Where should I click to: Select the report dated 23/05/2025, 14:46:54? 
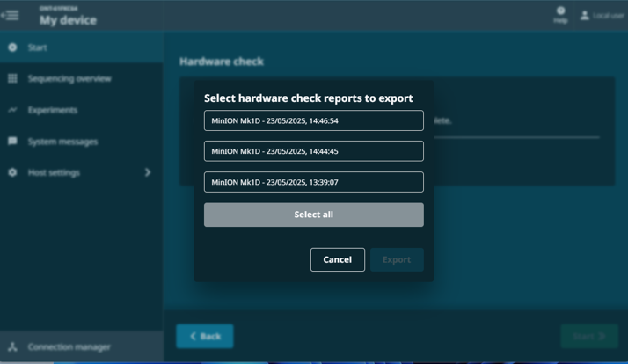coord(314,120)
